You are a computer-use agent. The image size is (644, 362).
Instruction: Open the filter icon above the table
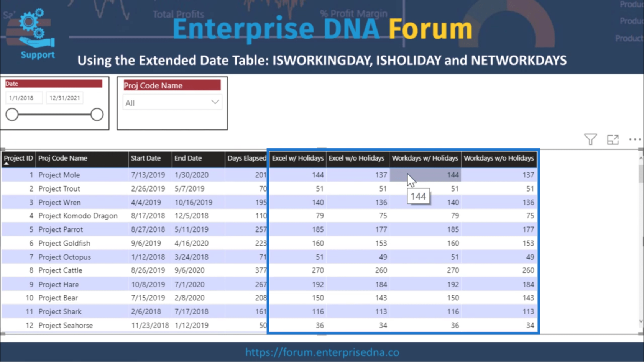590,139
